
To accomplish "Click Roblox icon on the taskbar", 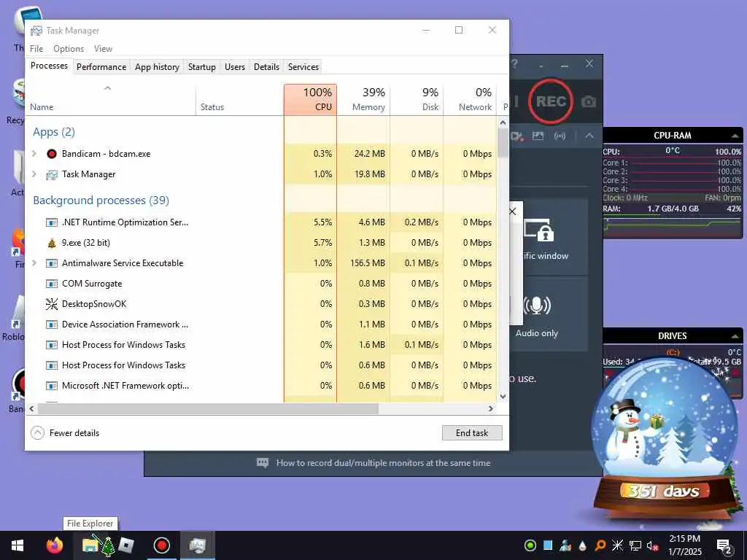I will (x=125, y=545).
